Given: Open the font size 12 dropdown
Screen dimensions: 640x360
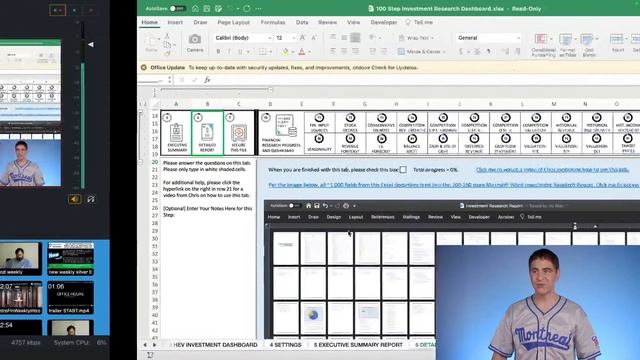Looking at the screenshot, I should click(x=285, y=38).
